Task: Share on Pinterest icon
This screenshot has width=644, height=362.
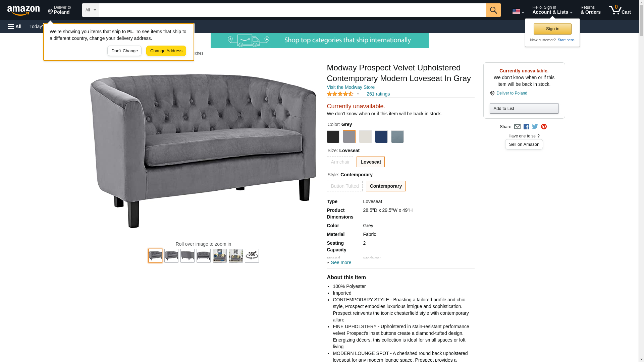Action: pos(543,127)
